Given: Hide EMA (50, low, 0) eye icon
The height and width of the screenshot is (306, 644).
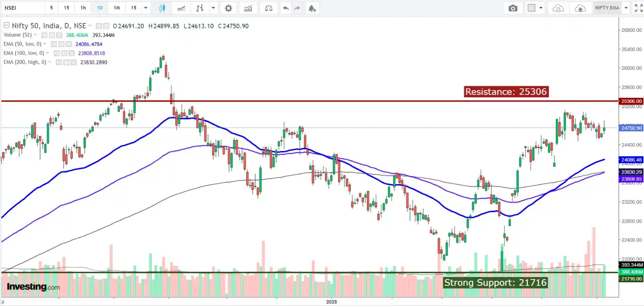Looking at the screenshot, I should point(54,44).
